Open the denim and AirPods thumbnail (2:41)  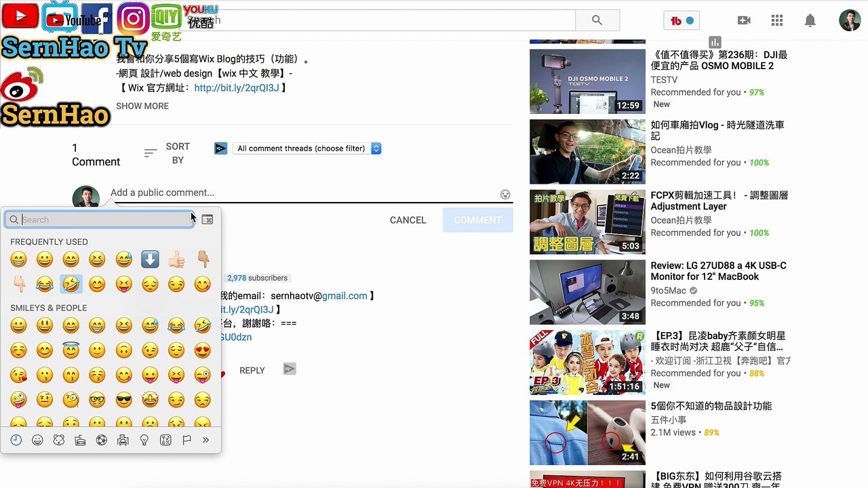coord(587,432)
